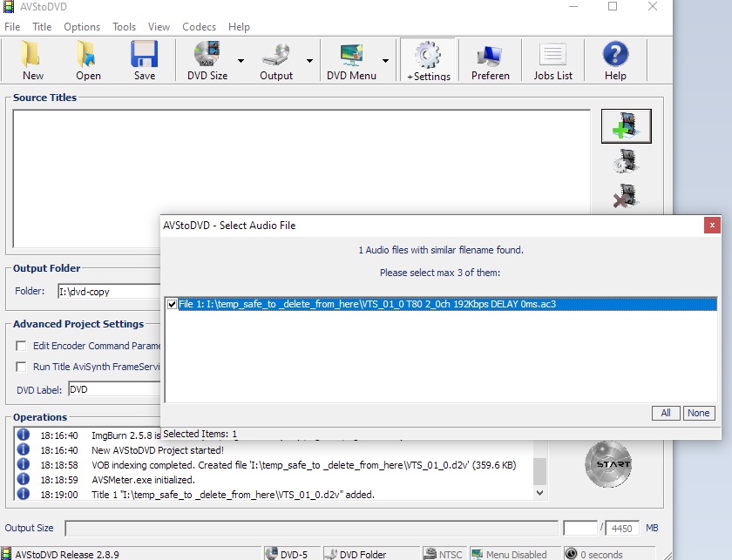This screenshot has height=560, width=732.
Task: Click the DVD Label input field
Action: (114, 389)
